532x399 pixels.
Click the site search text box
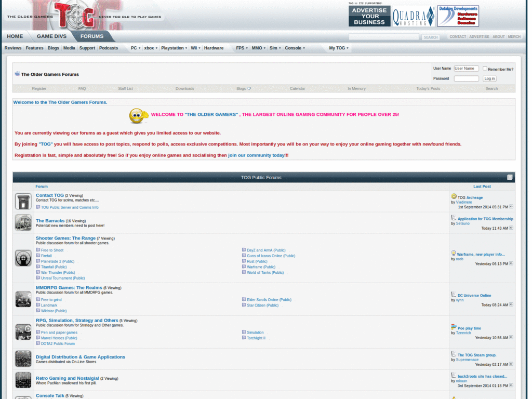(384, 37)
